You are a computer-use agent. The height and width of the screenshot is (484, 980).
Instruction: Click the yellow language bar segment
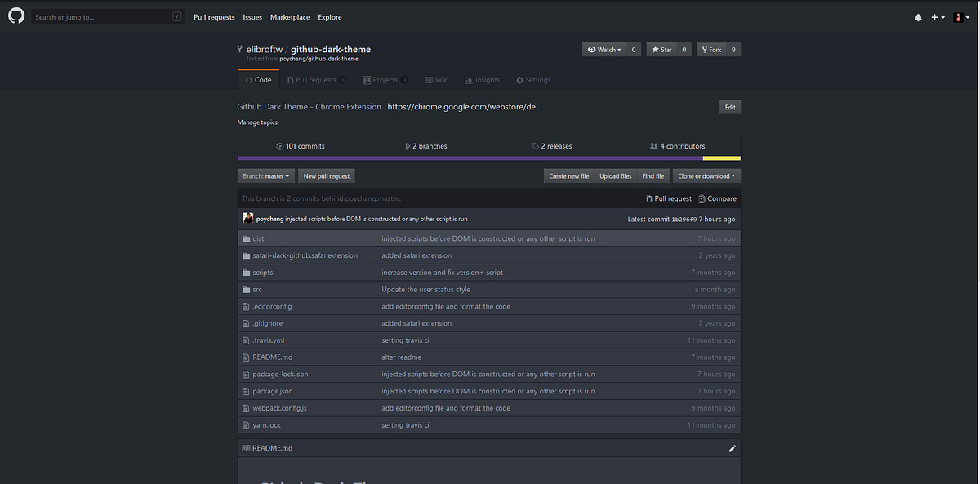[721, 158]
